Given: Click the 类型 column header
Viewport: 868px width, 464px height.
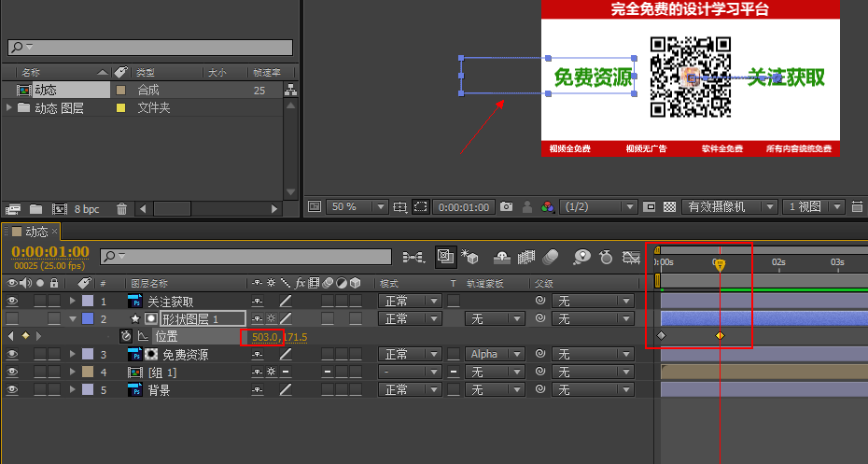Looking at the screenshot, I should (146, 73).
